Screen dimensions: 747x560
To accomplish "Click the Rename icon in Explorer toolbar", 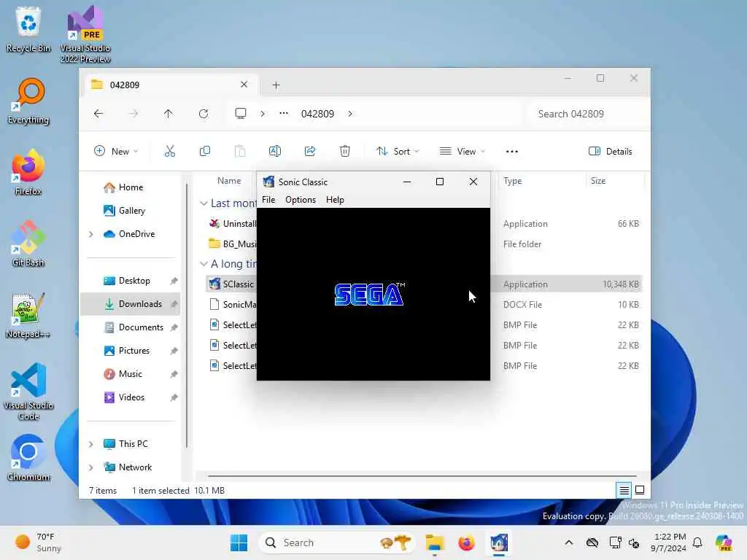I will [275, 152].
